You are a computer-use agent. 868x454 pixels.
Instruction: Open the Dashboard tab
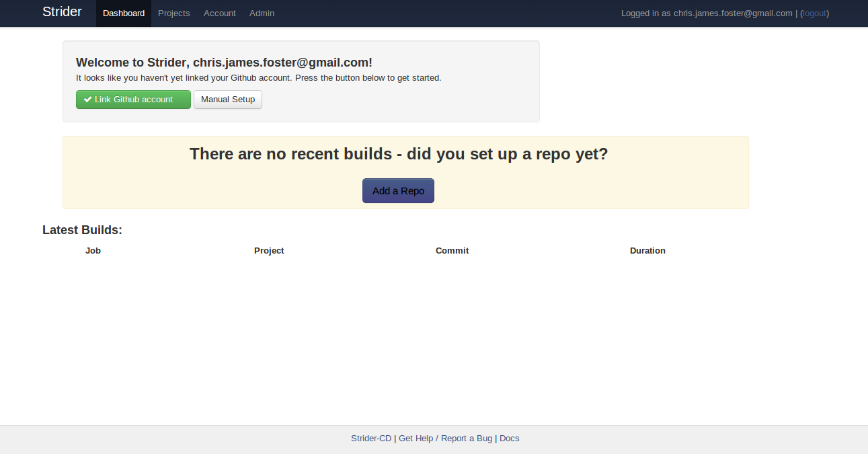124,13
